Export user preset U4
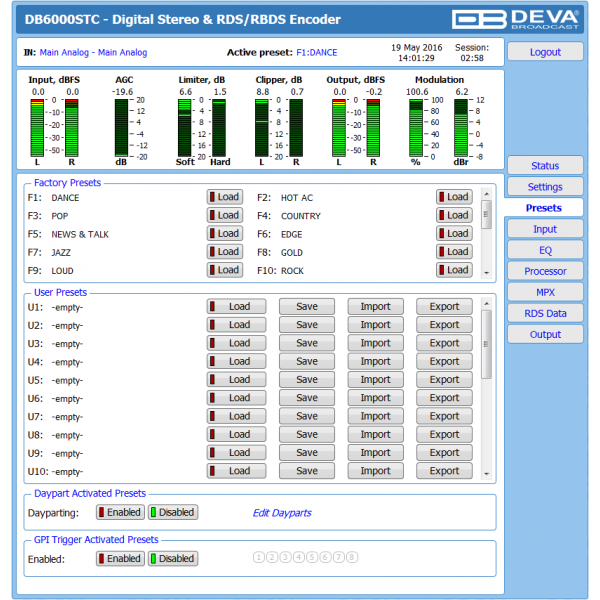This screenshot has width=600, height=600. [x=444, y=361]
